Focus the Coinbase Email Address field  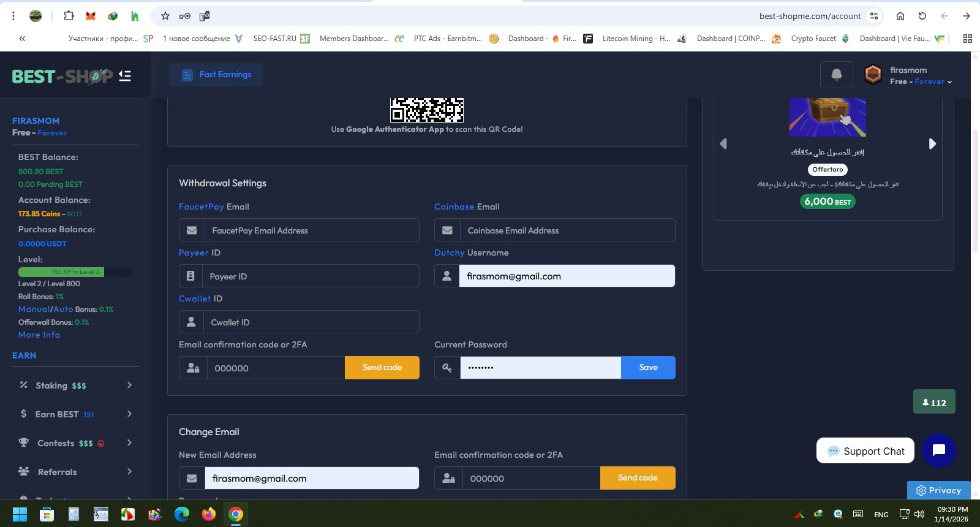click(x=567, y=230)
